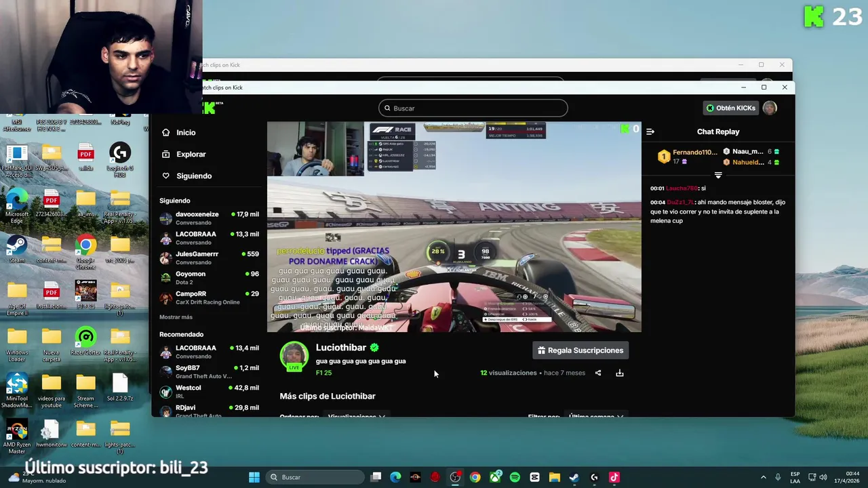The image size is (868, 488).
Task: Open Chrome from the taskbar
Action: 475,477
